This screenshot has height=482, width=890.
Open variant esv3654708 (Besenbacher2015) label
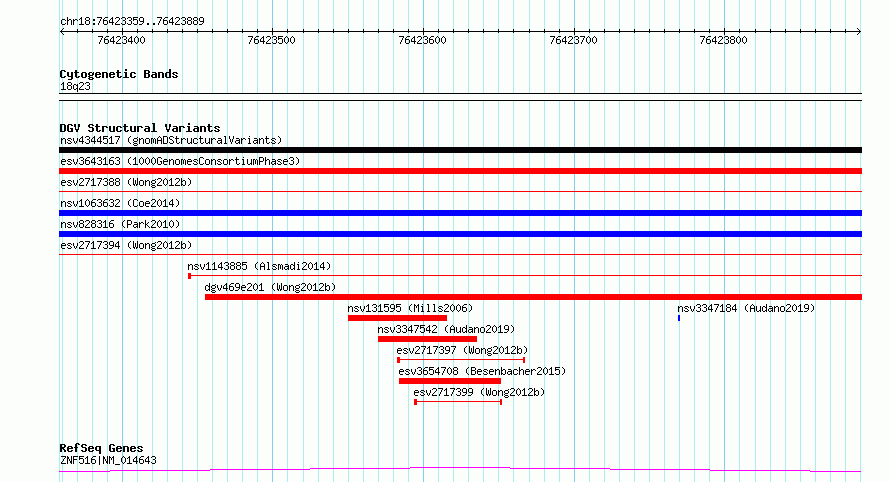(x=482, y=371)
